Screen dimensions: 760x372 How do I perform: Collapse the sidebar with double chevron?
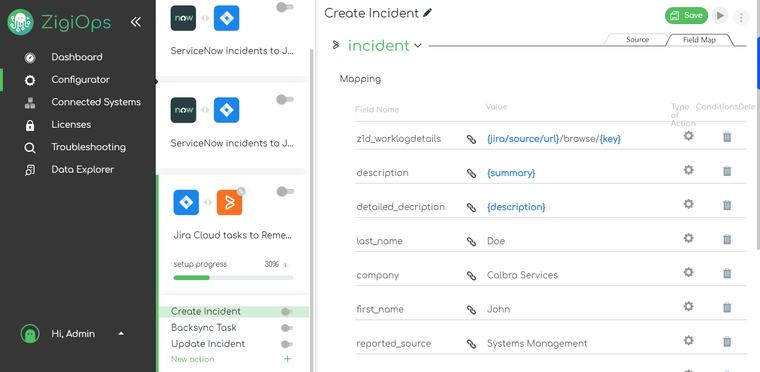click(136, 22)
